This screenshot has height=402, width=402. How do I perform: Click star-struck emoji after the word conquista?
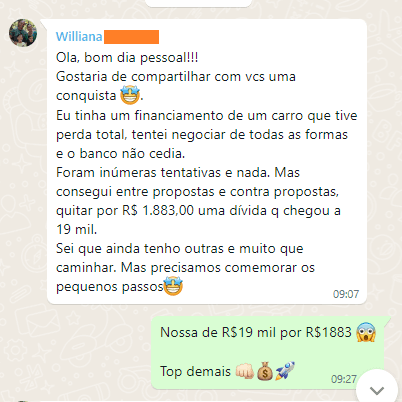(130, 95)
